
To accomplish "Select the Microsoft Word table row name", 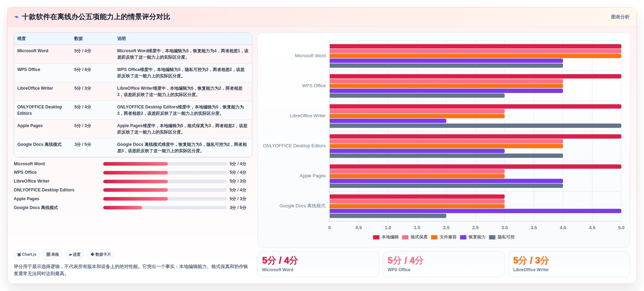I will pos(33,51).
